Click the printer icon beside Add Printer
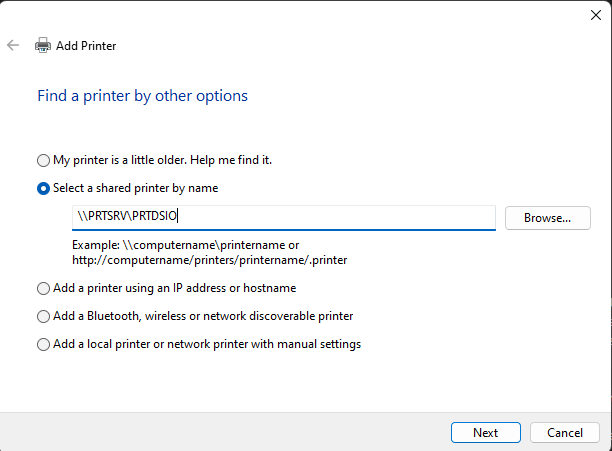The height and width of the screenshot is (451, 612). pos(43,46)
